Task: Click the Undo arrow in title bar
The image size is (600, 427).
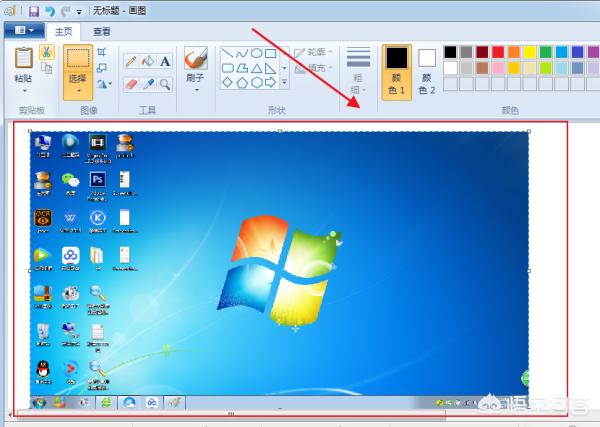Action: click(48, 11)
